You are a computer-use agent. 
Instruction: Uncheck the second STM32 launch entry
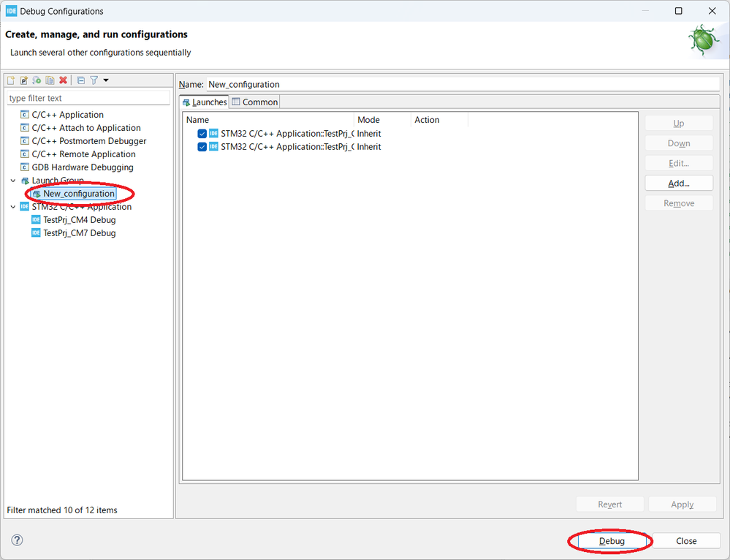202,147
